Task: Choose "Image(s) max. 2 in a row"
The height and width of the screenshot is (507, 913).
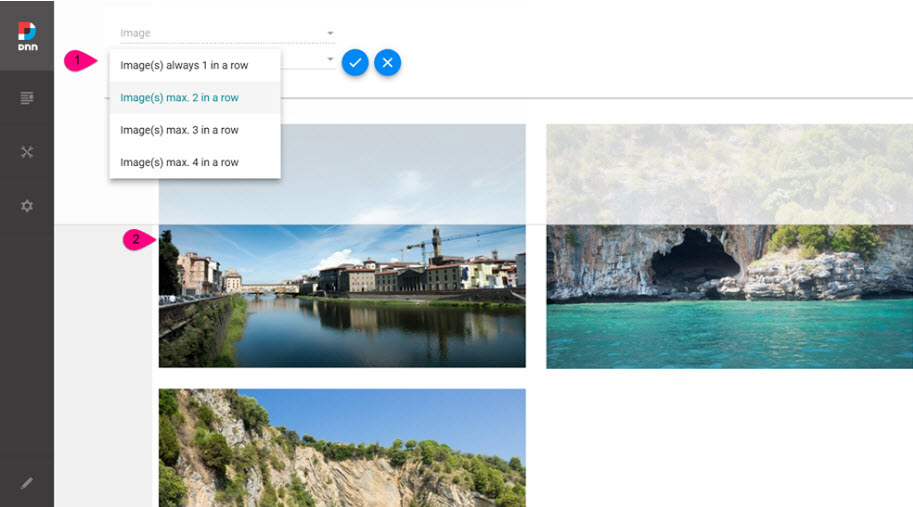Action: coord(179,98)
